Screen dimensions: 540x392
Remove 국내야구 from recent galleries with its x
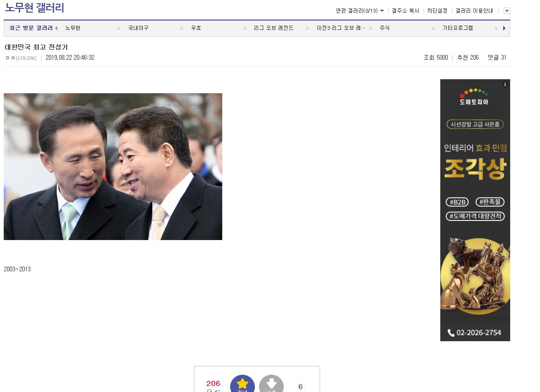point(182,28)
